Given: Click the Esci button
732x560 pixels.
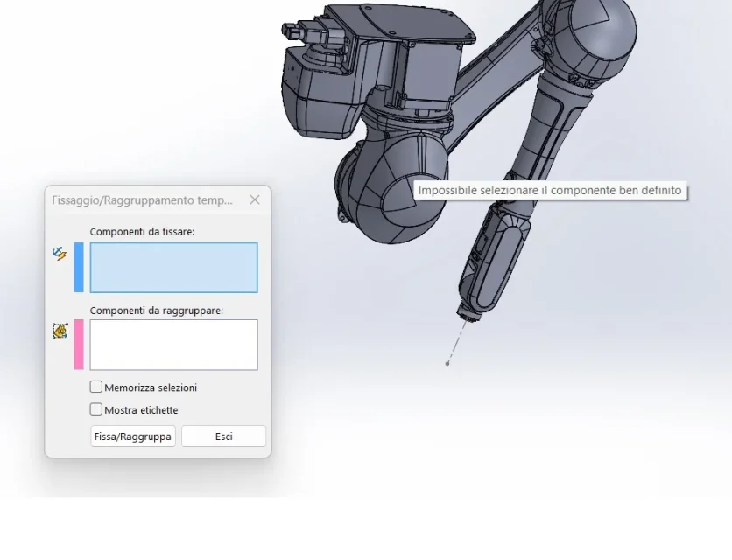Looking at the screenshot, I should point(223,436).
